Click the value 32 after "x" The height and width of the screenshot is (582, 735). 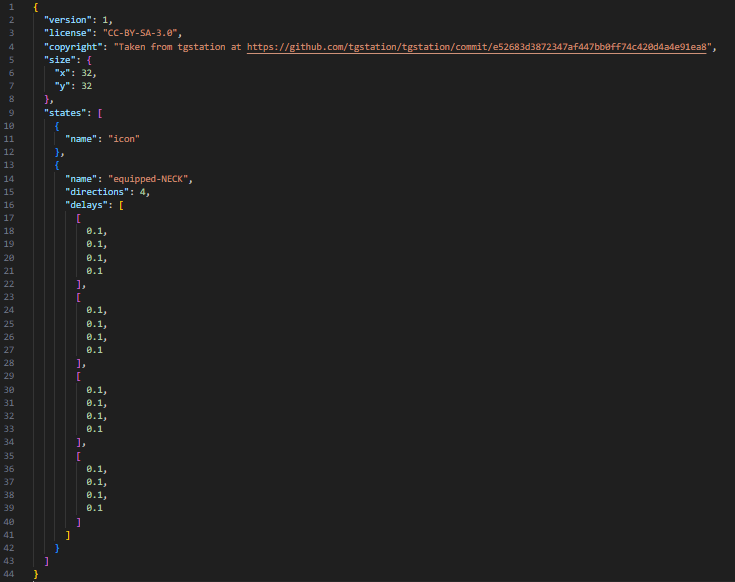pos(87,73)
